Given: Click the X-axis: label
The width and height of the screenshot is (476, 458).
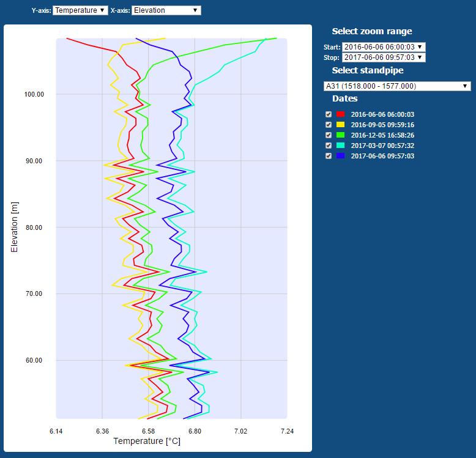Looking at the screenshot, I should point(120,10).
